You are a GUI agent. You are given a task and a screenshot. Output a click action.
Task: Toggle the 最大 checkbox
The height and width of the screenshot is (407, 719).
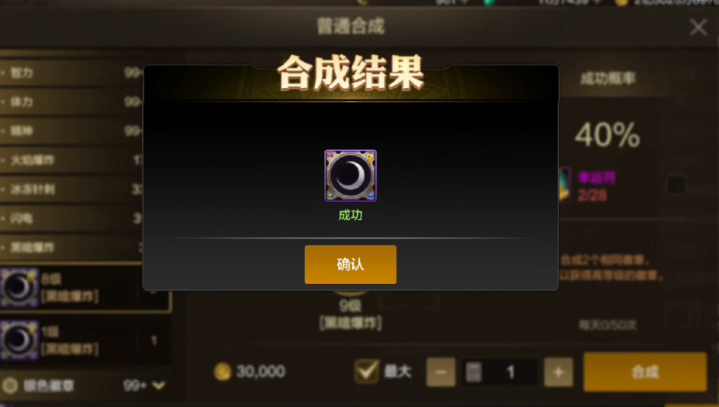(367, 371)
